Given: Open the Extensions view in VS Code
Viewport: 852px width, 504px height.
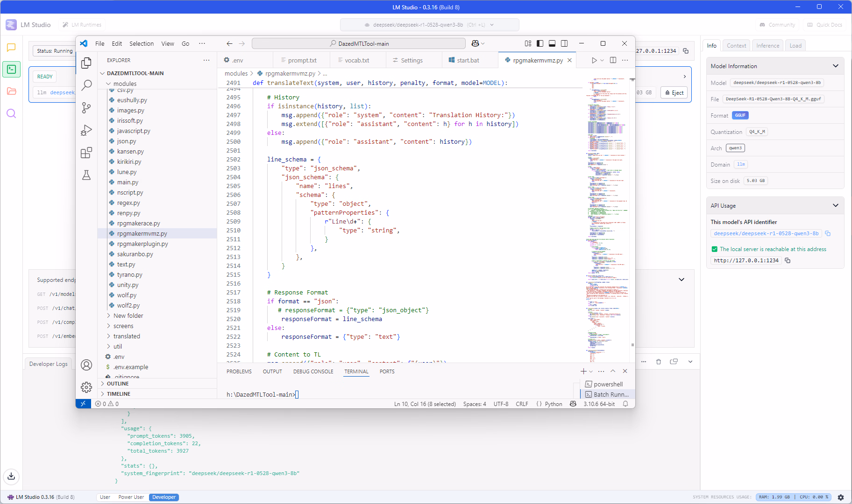Looking at the screenshot, I should point(86,153).
